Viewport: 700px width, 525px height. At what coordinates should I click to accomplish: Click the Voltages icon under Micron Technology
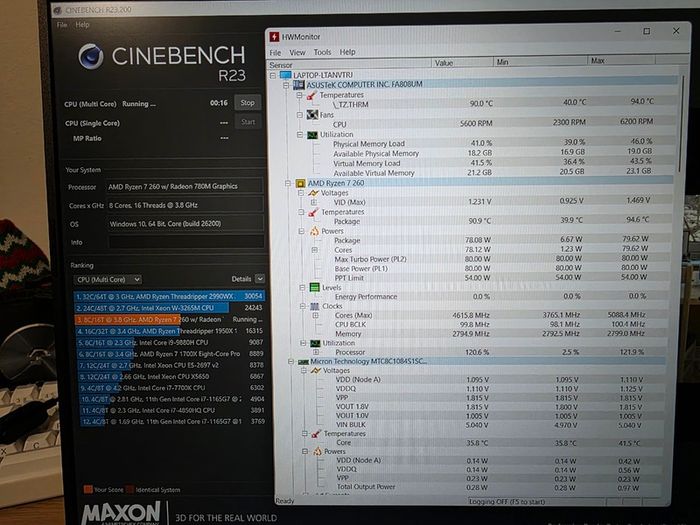(316, 371)
